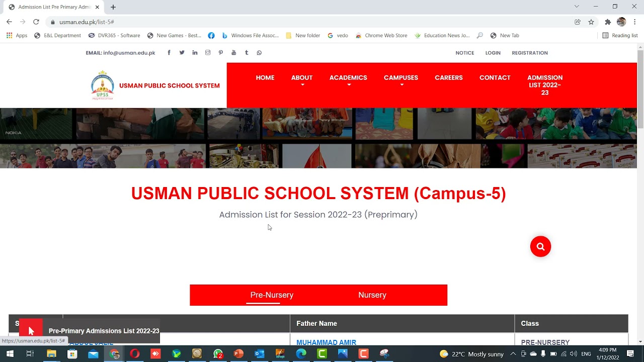Open the Apps shortcut in bookmarks bar
Image resolution: width=644 pixels, height=362 pixels.
pyautogui.click(x=17, y=36)
